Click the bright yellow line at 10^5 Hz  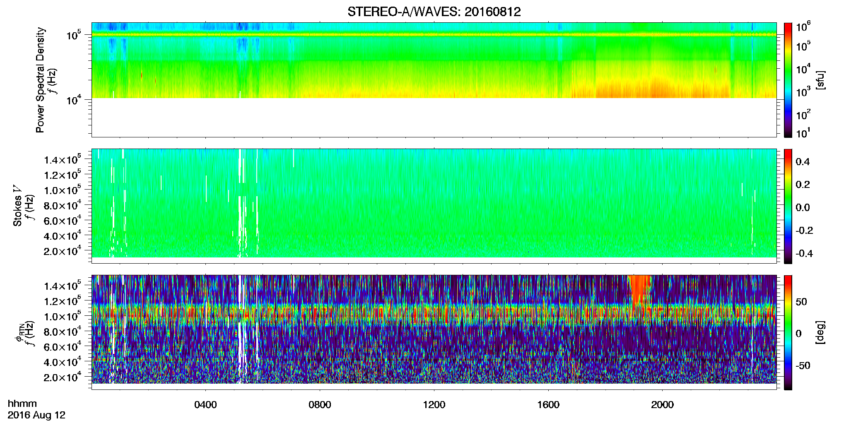point(434,35)
